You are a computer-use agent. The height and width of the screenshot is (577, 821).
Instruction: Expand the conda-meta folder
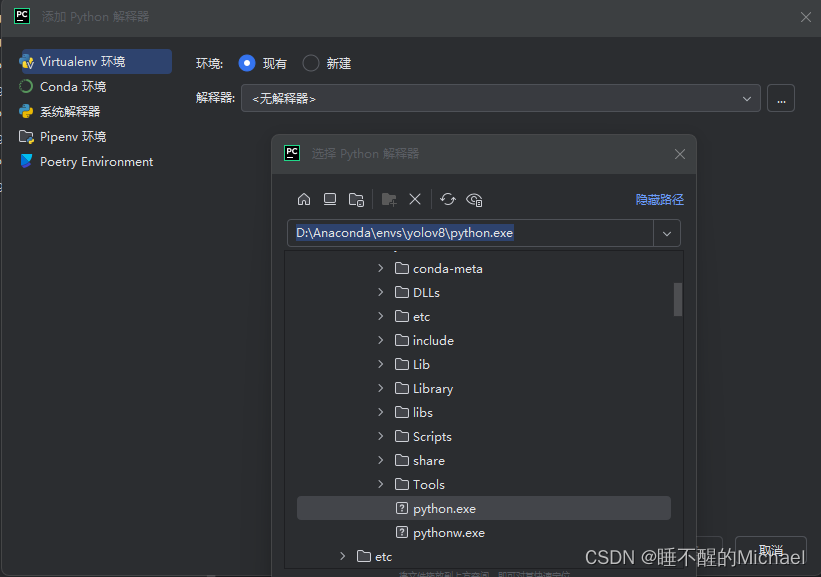tap(381, 268)
